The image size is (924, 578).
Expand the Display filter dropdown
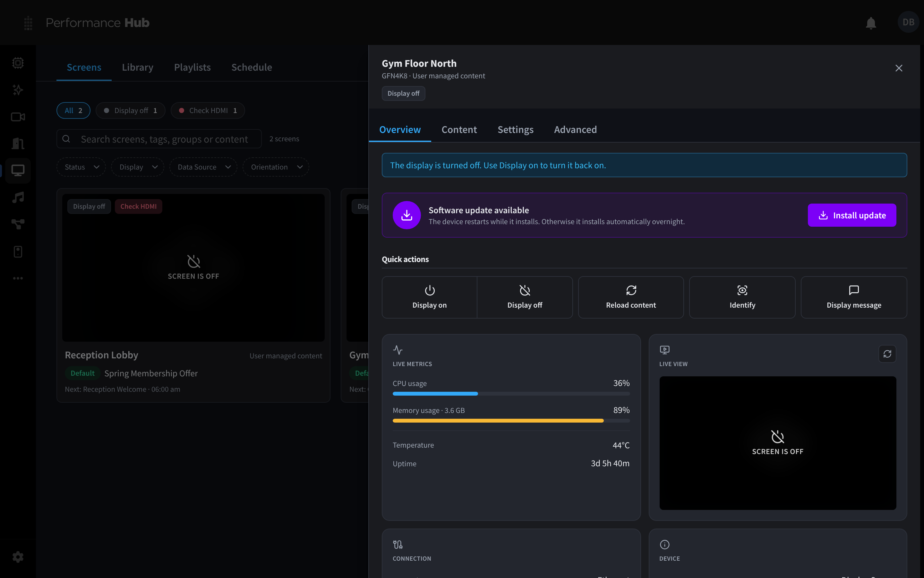coord(138,167)
